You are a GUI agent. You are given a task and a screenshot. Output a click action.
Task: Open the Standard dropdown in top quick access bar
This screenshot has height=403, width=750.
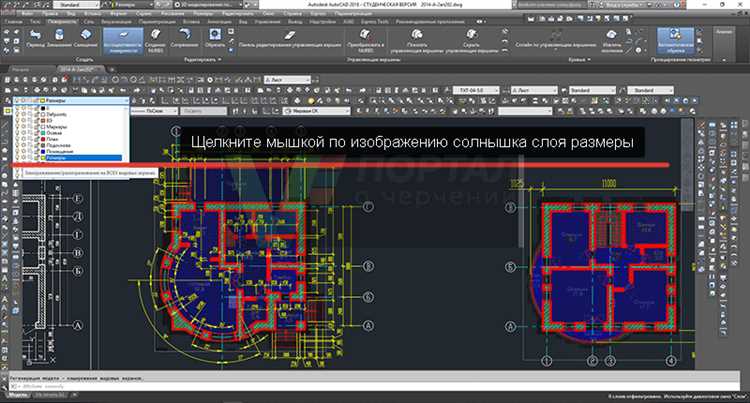click(x=77, y=4)
